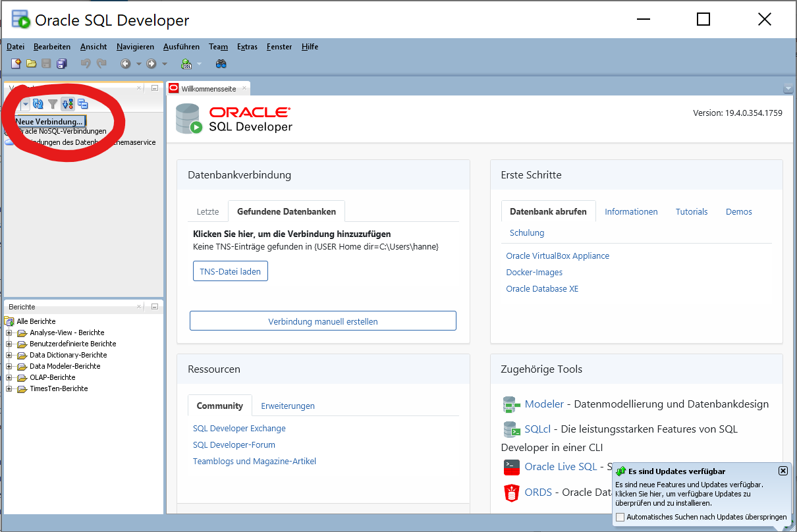Open the new connection dropdown arrow
The image size is (797, 532).
(26, 104)
